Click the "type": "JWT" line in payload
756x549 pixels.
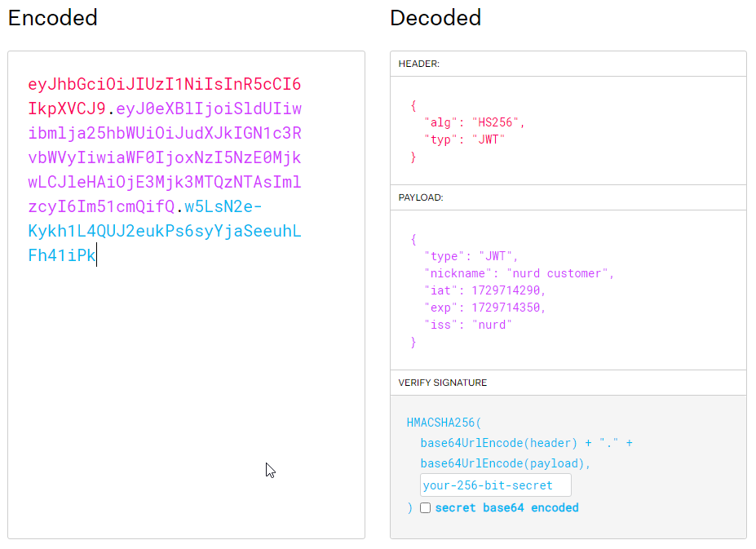[x=471, y=256]
